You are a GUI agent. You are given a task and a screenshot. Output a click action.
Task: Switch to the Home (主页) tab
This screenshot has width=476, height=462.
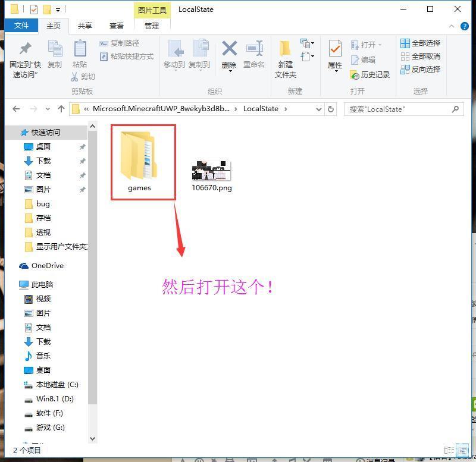click(x=54, y=26)
